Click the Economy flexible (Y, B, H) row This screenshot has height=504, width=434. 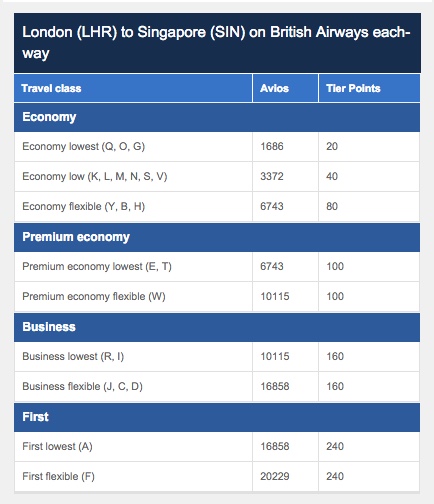tap(217, 207)
